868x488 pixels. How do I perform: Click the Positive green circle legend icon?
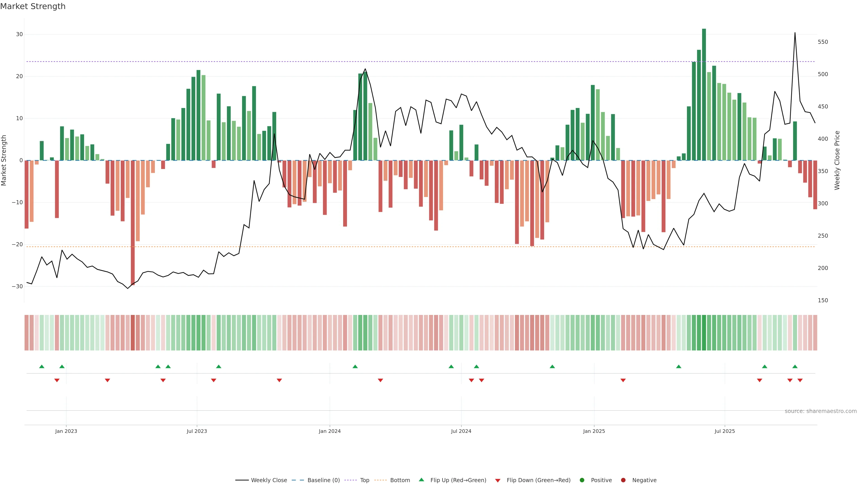click(582, 480)
